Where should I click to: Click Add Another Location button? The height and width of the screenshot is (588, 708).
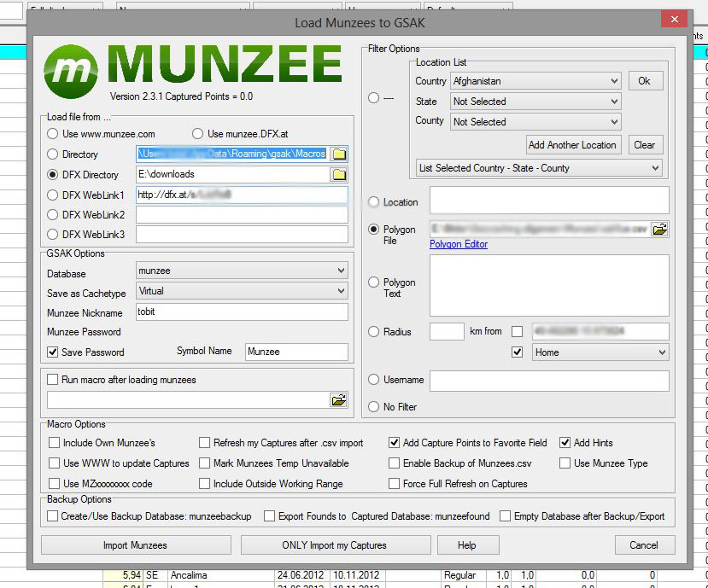[x=573, y=145]
